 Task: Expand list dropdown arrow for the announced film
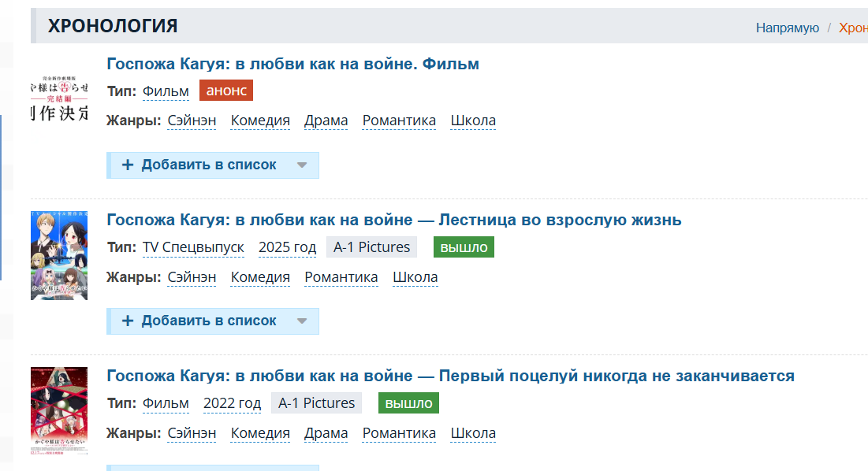pos(302,165)
